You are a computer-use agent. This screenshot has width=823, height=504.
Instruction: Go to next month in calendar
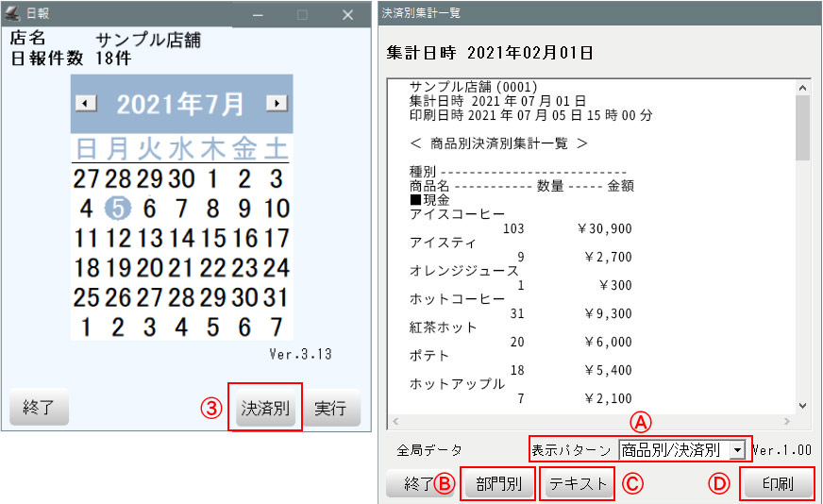pos(277,104)
